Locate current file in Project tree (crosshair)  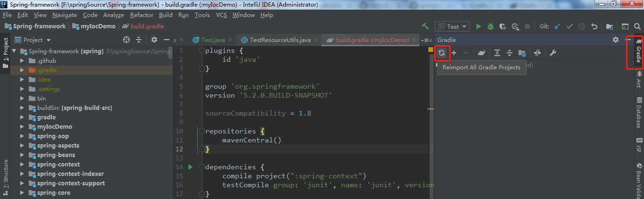click(126, 40)
